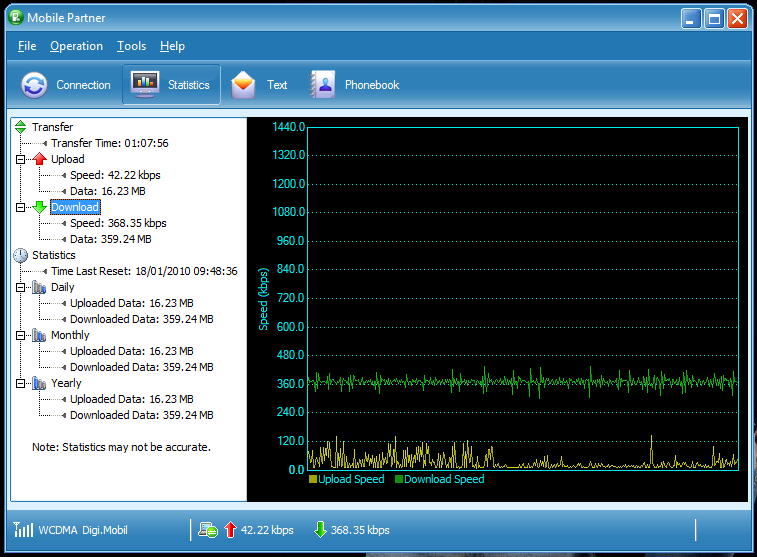The image size is (757, 557).
Task: Open the Operation menu
Action: point(76,46)
